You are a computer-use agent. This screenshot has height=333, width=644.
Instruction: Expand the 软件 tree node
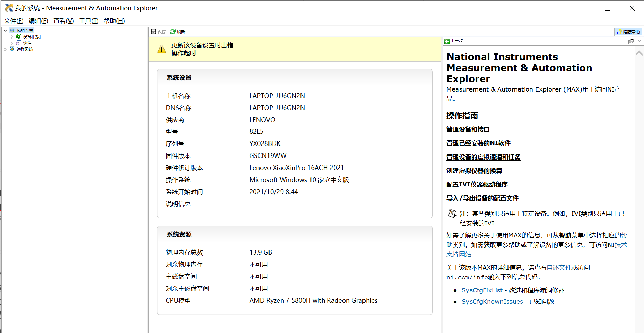click(x=12, y=43)
